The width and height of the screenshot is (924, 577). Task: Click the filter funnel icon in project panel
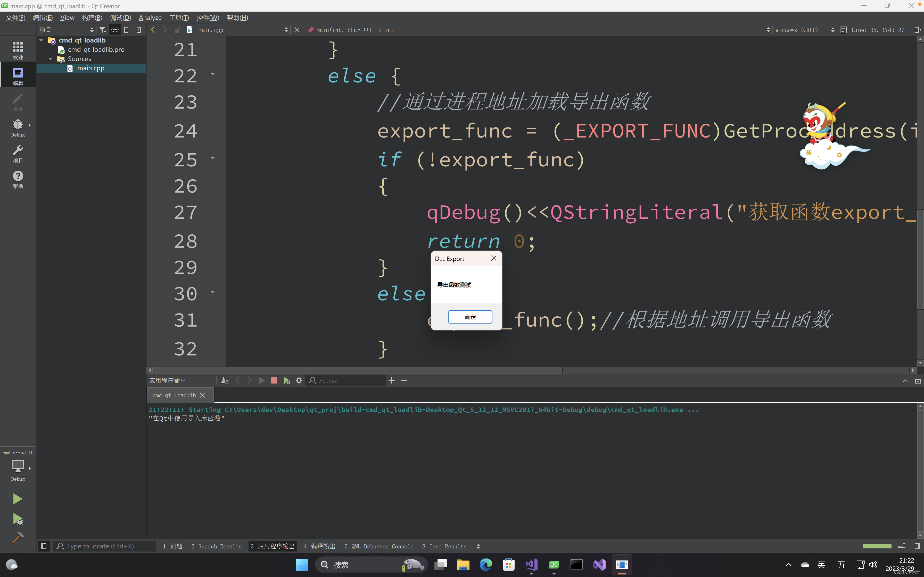[x=102, y=29]
